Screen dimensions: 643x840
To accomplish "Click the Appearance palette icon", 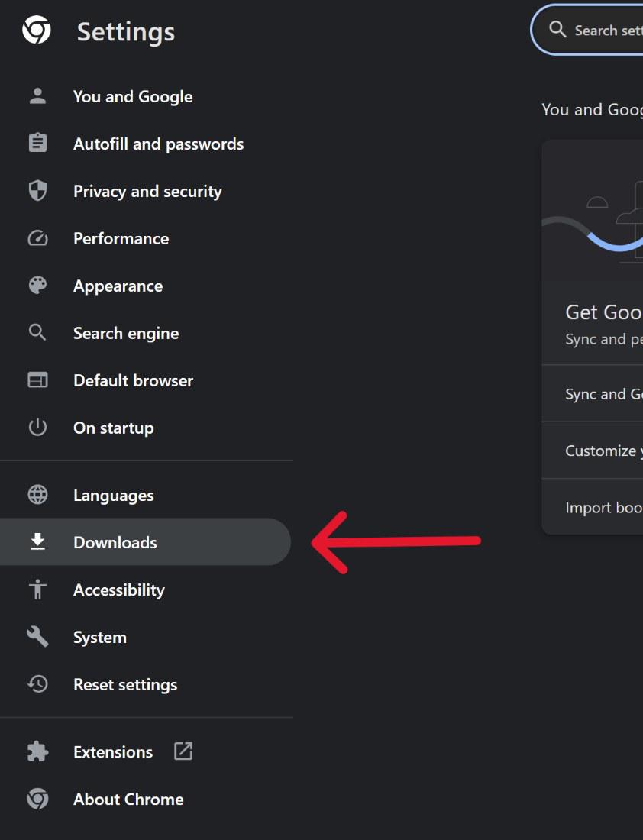I will [x=37, y=286].
